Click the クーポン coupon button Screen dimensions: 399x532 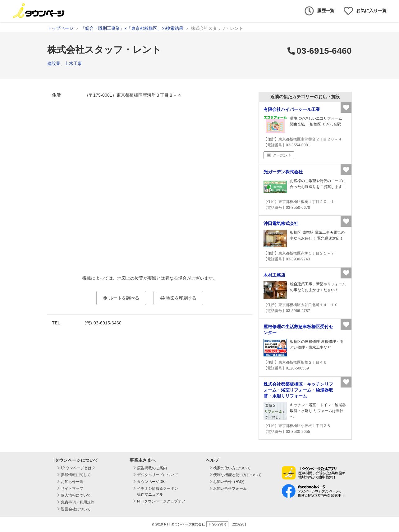pyautogui.click(x=279, y=155)
